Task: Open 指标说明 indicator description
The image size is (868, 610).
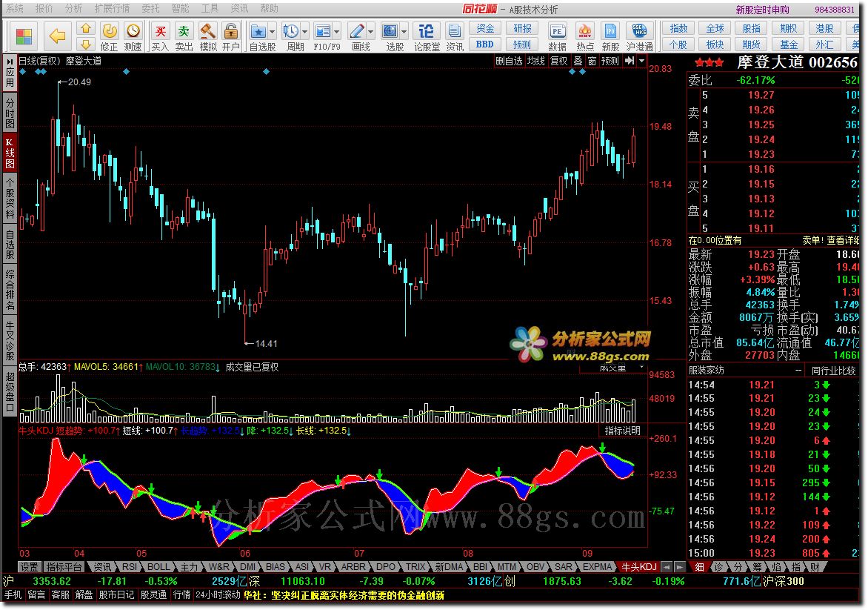Action: (x=623, y=431)
